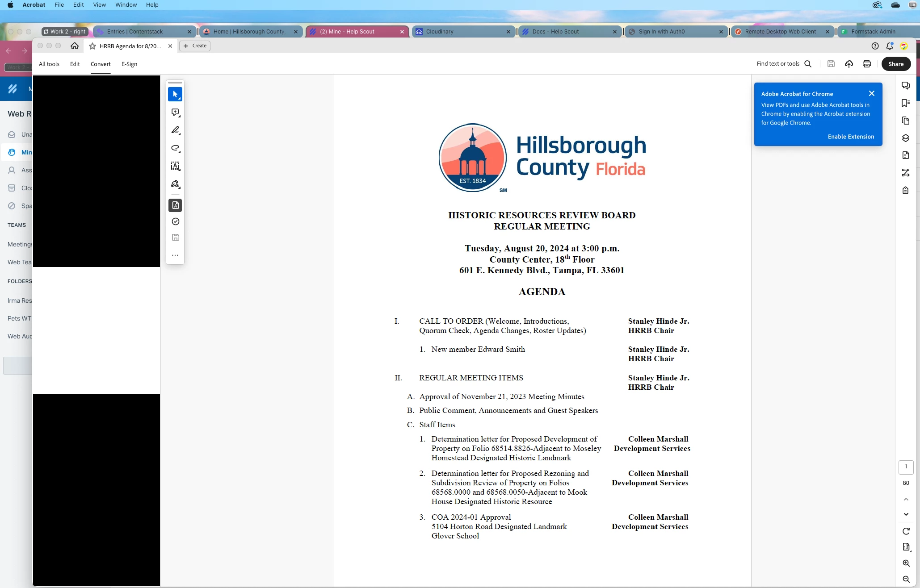Click the Share button

(x=896, y=64)
